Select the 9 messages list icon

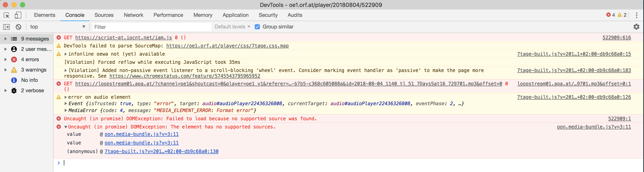coord(14,39)
